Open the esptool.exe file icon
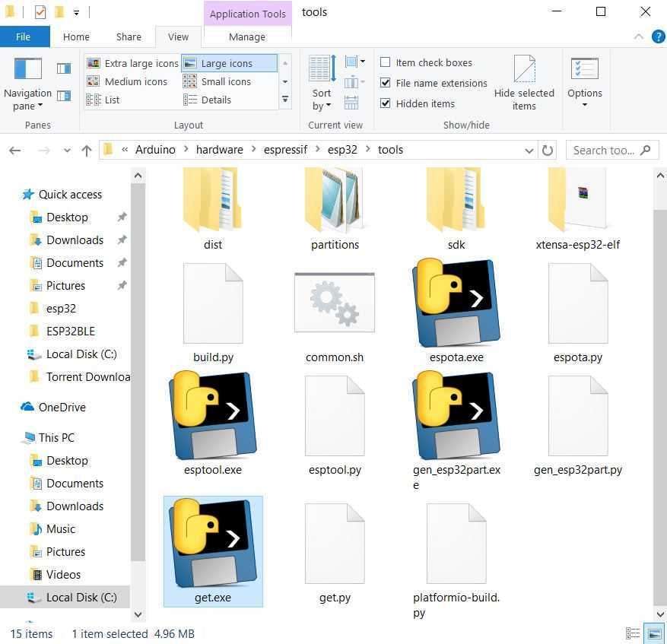Viewport: 667px width, 644px height. 213,415
